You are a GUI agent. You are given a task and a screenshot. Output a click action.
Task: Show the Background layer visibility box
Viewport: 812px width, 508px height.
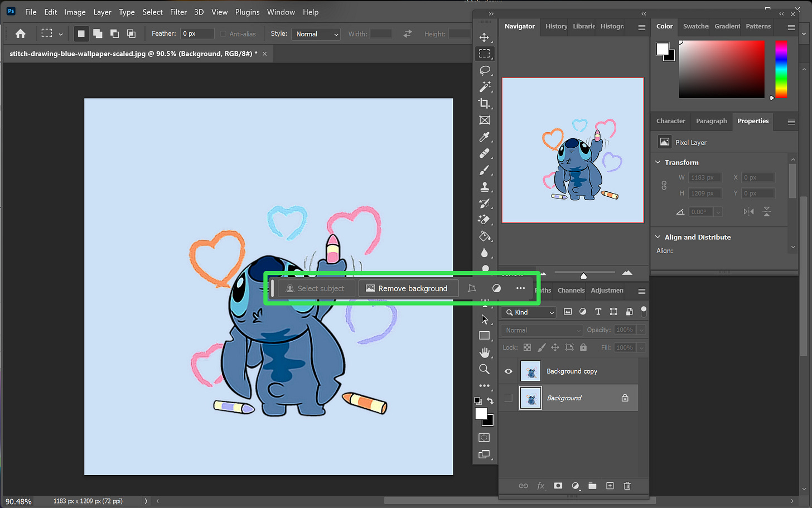click(508, 398)
